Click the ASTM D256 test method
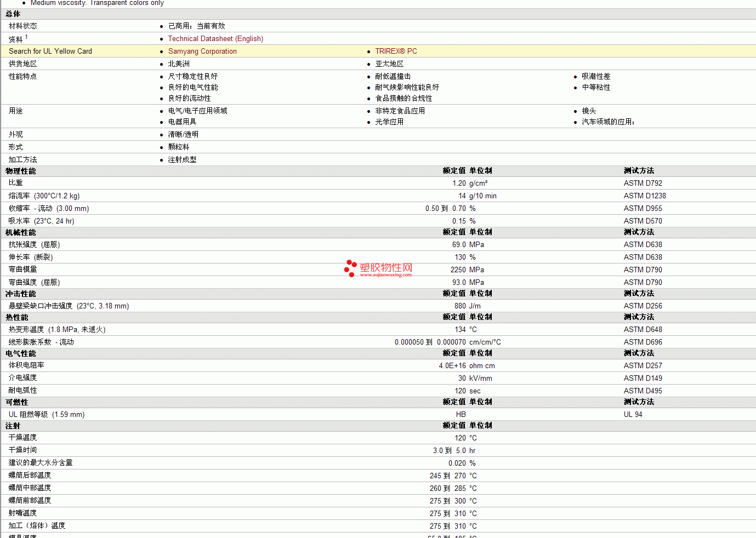 [x=643, y=306]
